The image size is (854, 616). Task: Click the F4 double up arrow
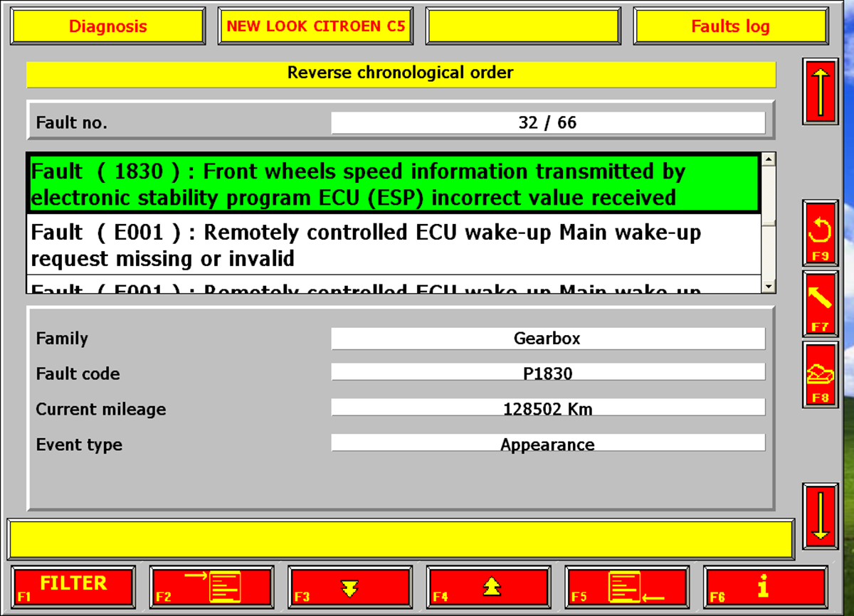488,587
